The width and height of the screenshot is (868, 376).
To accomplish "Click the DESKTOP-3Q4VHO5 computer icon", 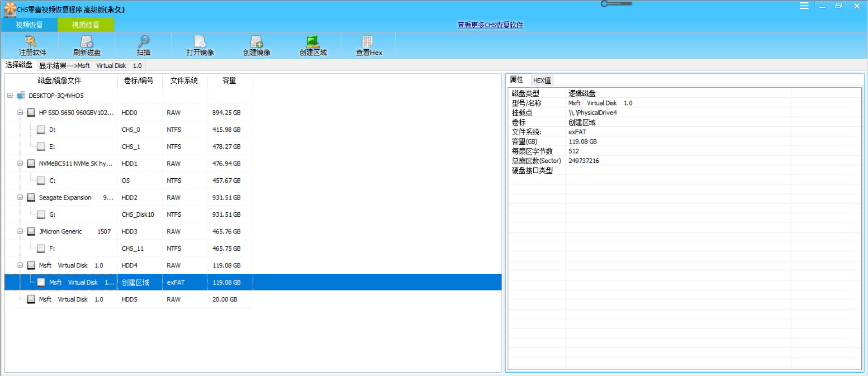I will pos(21,95).
